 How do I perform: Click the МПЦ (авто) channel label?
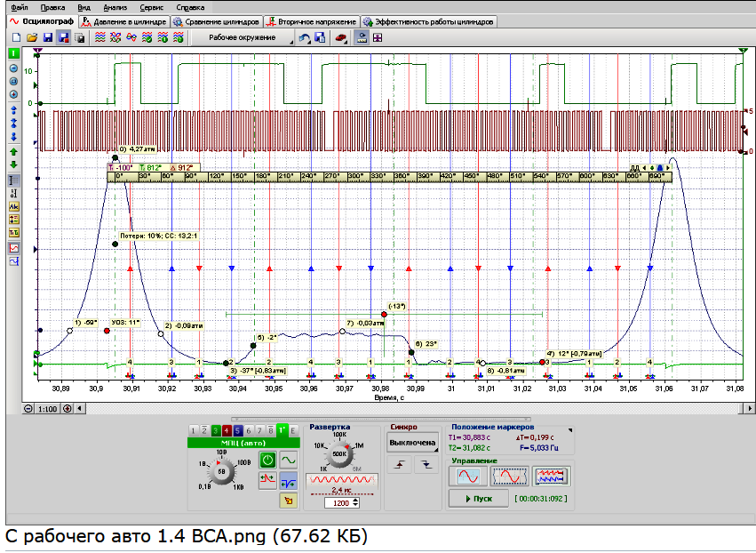243,443
